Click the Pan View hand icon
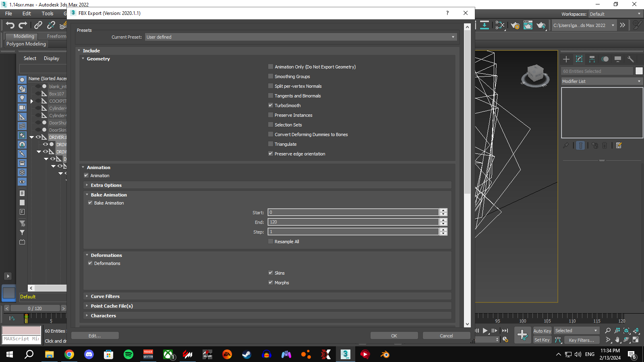This screenshot has width=644, height=362. pos(617,340)
